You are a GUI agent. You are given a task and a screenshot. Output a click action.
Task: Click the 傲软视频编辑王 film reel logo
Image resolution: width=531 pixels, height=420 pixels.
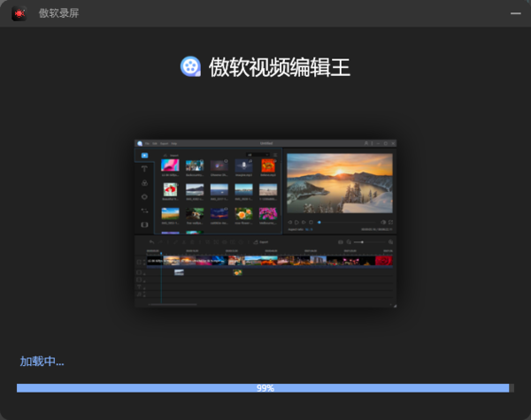(190, 66)
